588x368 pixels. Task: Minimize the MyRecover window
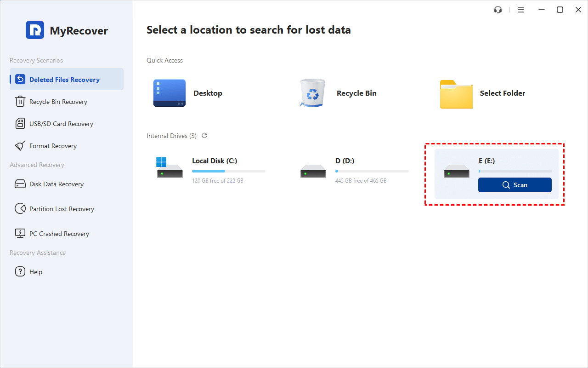click(541, 10)
